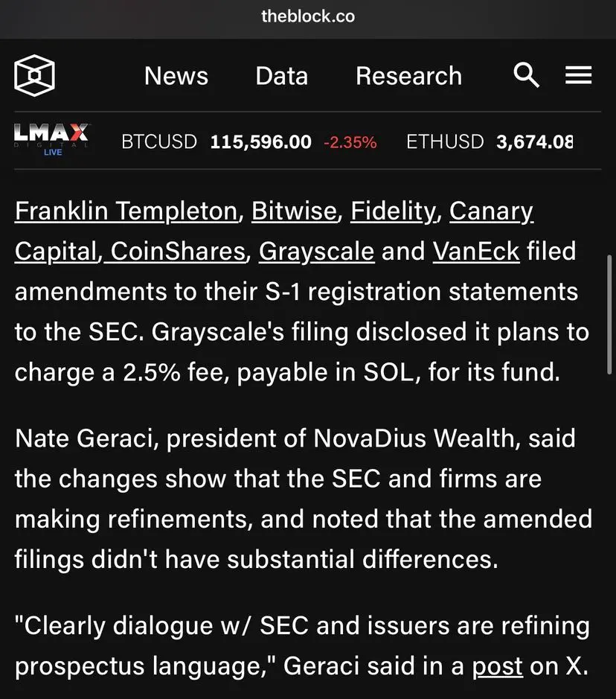
Task: Click the theblock.co address bar
Action: tap(308, 16)
